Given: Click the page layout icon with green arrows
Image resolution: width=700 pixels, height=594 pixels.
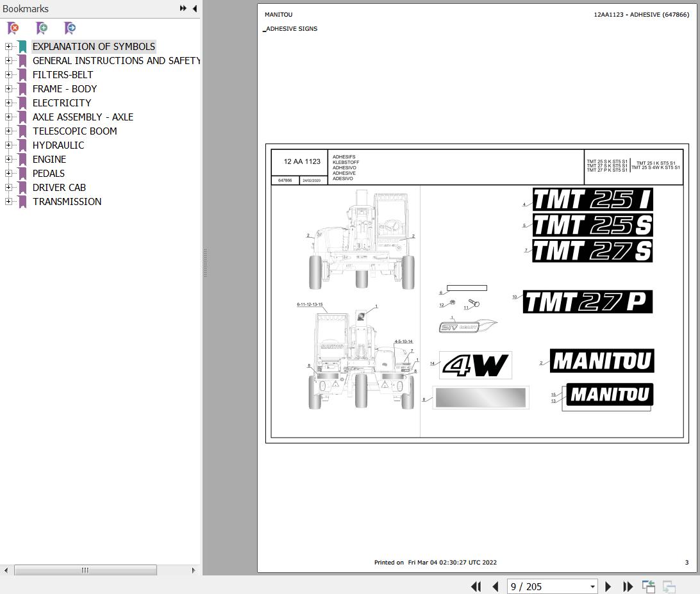Looking at the screenshot, I should (648, 586).
